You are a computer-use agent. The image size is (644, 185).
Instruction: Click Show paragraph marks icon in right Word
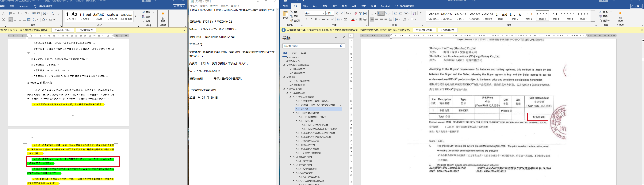tap(420, 13)
